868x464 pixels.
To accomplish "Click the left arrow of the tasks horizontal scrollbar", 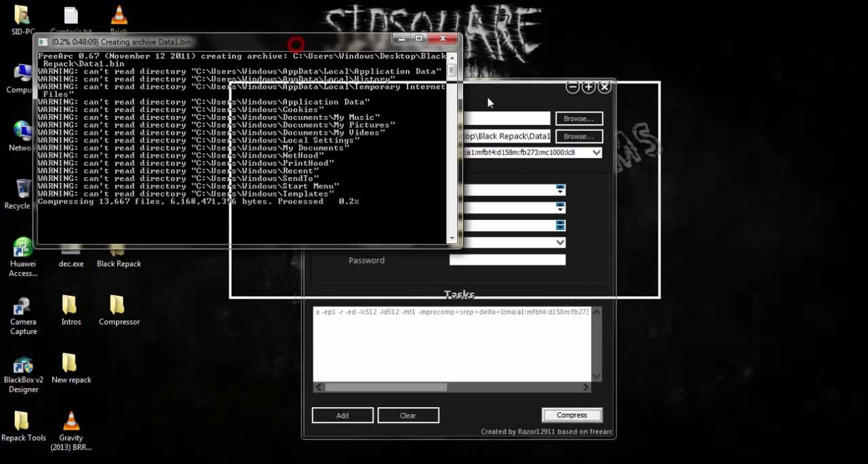I will (x=317, y=387).
